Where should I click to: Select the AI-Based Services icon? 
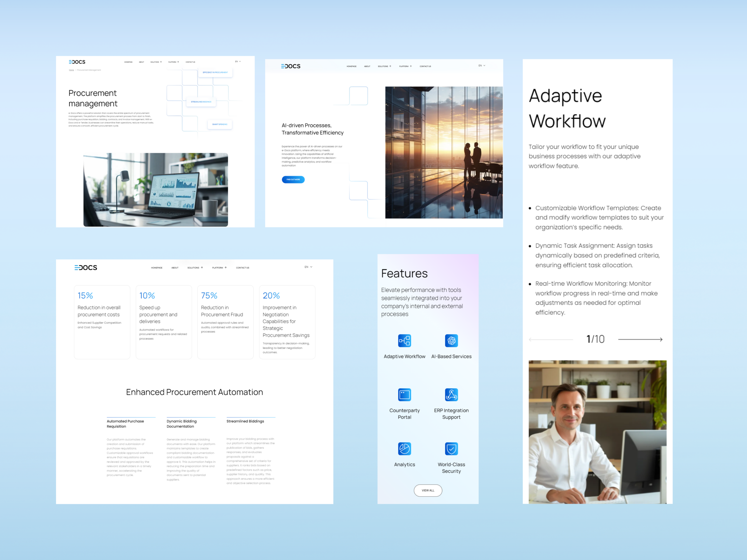click(451, 341)
